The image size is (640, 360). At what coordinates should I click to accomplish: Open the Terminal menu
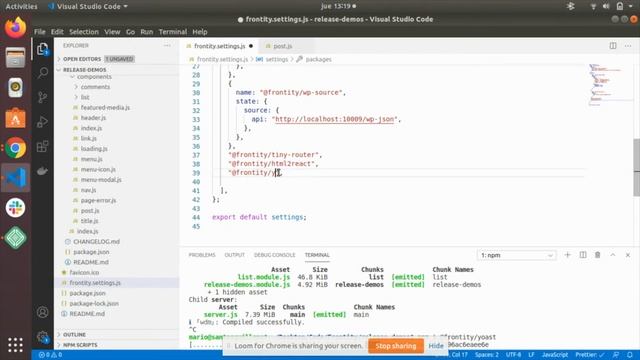click(173, 32)
